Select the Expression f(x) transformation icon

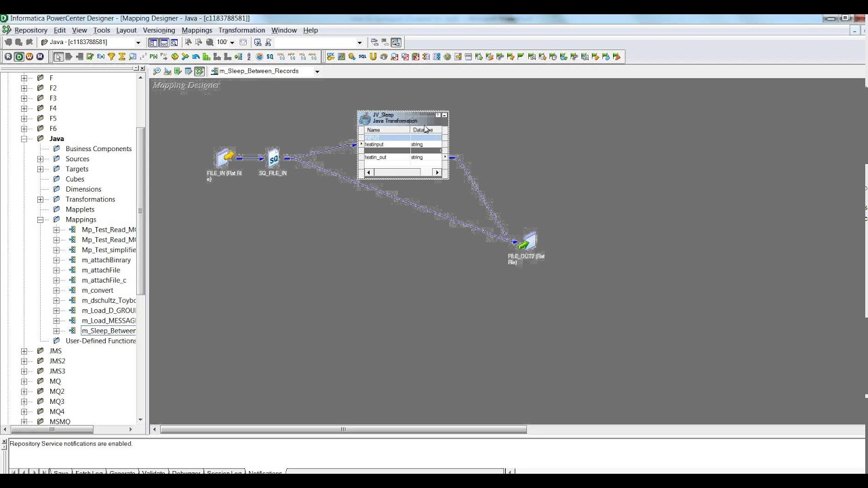pyautogui.click(x=101, y=57)
